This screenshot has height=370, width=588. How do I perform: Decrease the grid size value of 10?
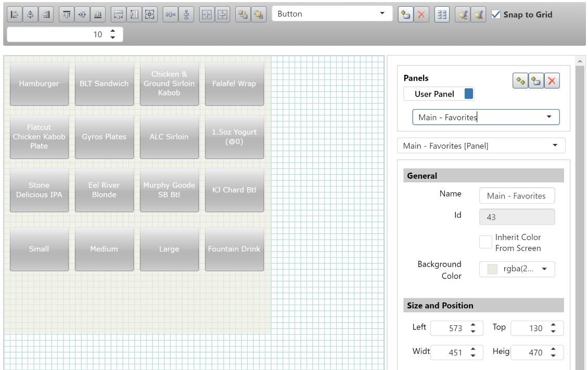113,37
